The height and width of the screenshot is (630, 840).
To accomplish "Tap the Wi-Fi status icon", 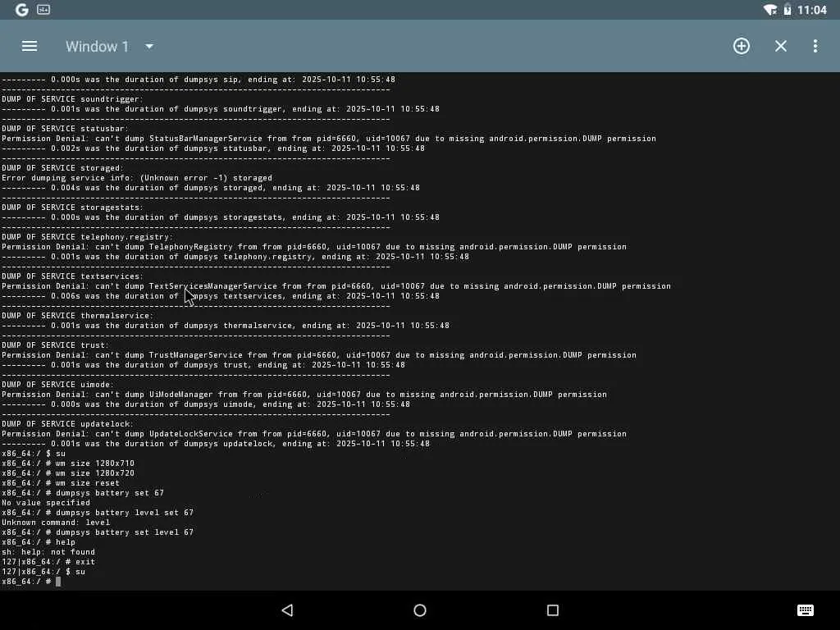I will click(770, 10).
